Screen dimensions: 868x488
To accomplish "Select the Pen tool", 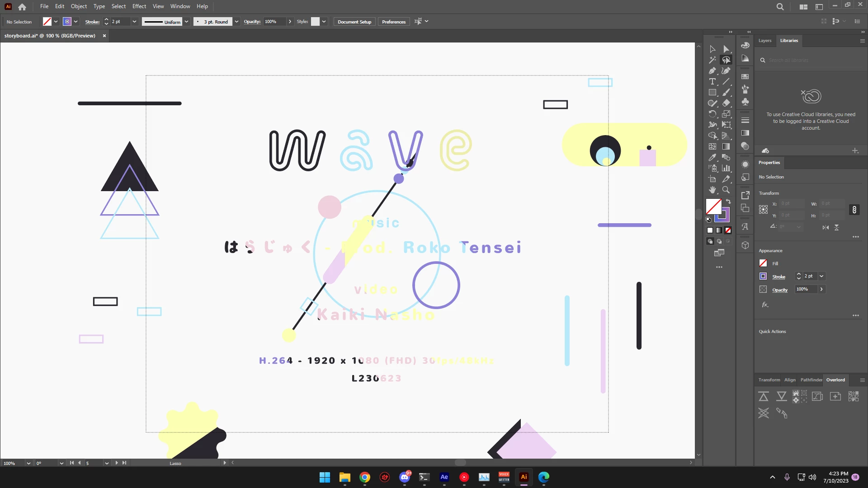I will pyautogui.click(x=712, y=71).
